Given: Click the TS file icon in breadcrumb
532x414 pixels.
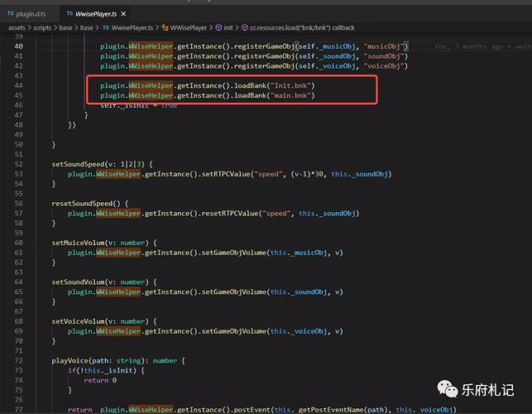Looking at the screenshot, I should [106, 28].
